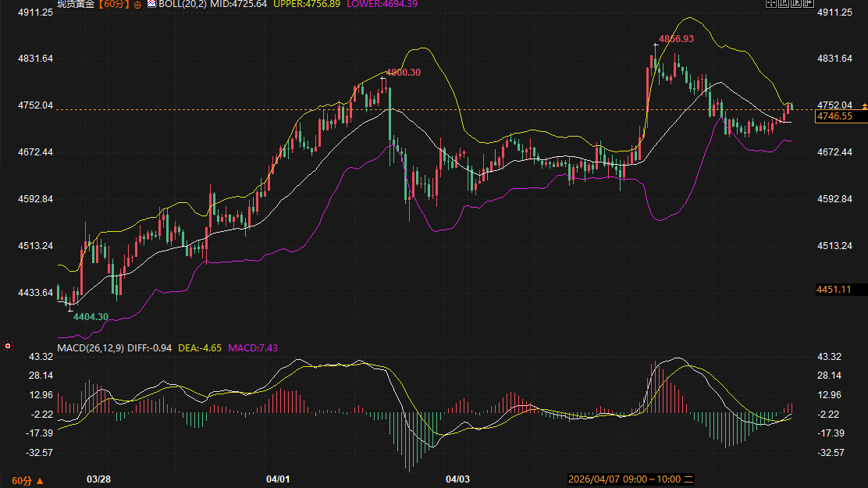Click the 2026/04/07 09:00~10:00 time label
The width and height of the screenshot is (868, 488).
pyautogui.click(x=624, y=479)
